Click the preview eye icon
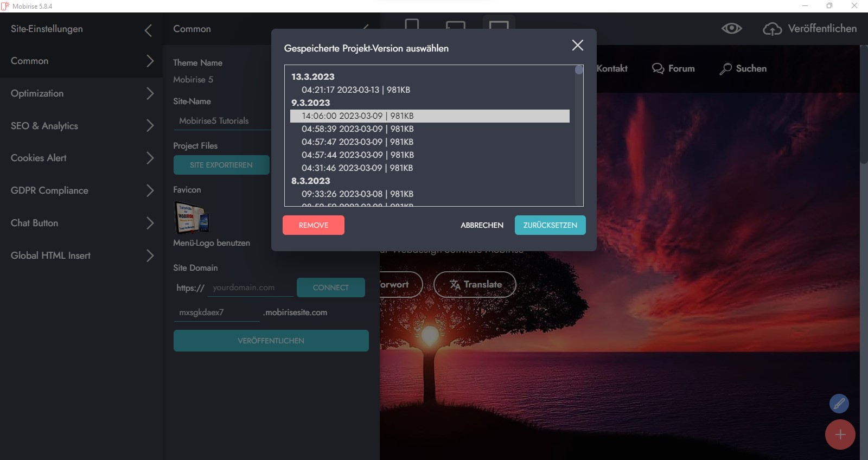Viewport: 868px width, 460px height. [731, 28]
